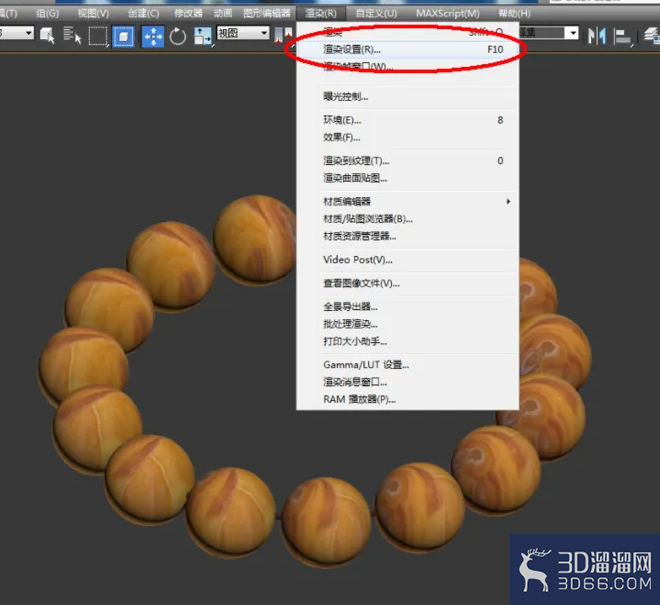Select 打印大小助手... menu entry

(x=407, y=341)
